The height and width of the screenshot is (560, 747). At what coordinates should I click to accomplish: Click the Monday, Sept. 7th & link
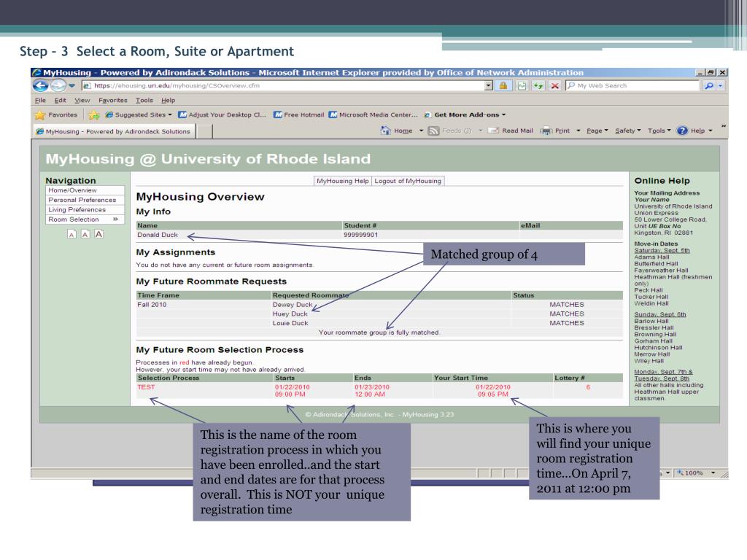click(663, 372)
